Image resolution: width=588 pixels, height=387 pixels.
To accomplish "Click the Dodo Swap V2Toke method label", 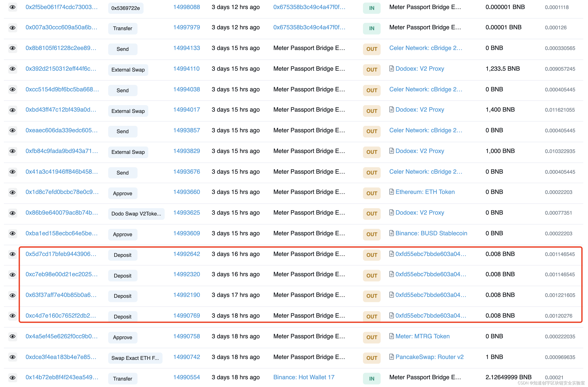I will tap(136, 214).
